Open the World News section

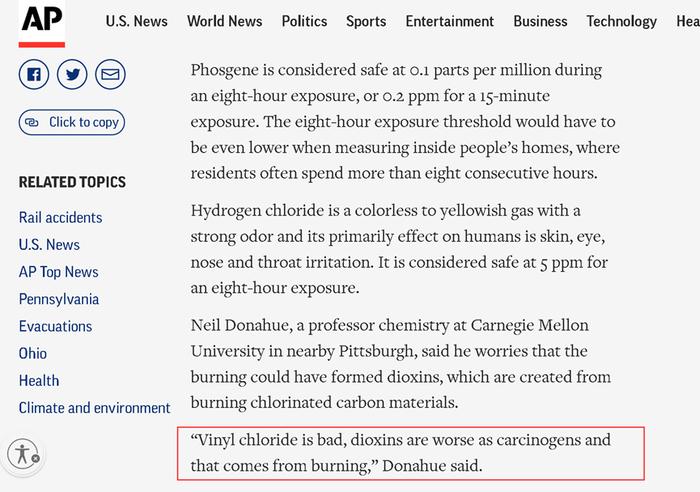[x=225, y=21]
